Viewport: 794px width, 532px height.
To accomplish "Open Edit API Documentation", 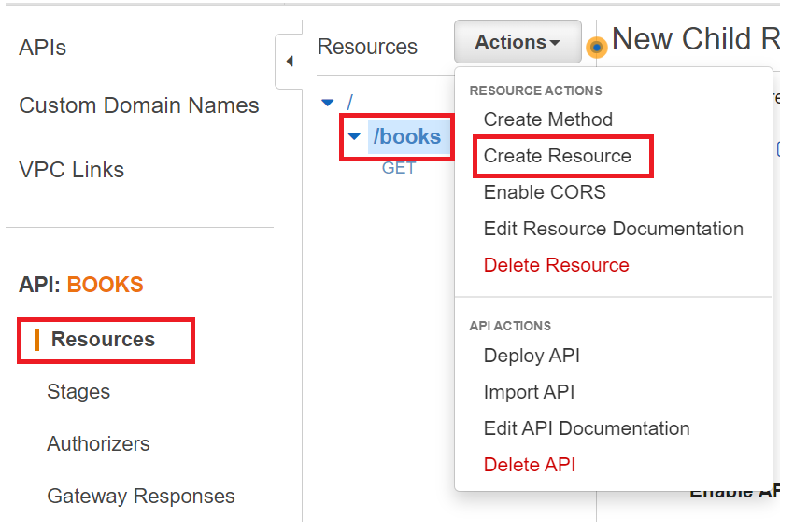I will click(x=587, y=428).
